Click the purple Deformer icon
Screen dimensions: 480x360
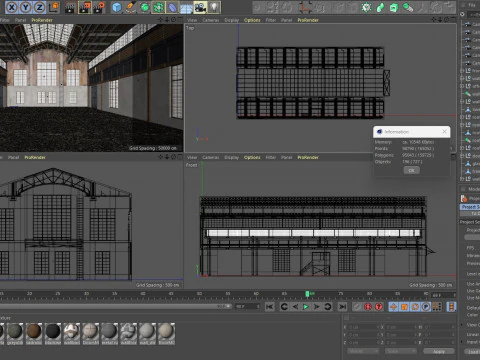coord(172,7)
